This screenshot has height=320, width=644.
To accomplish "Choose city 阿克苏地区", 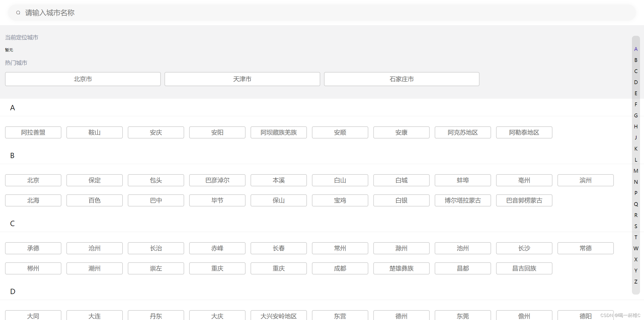I will point(463,132).
